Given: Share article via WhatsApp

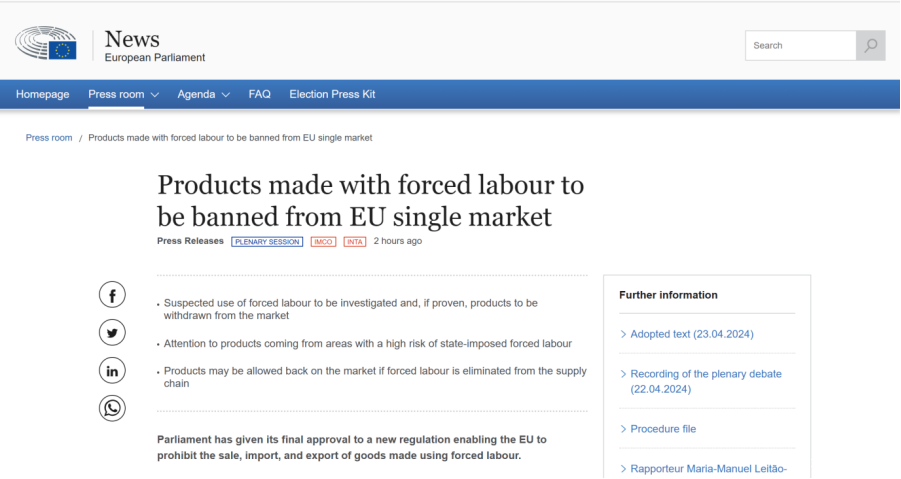Looking at the screenshot, I should (x=112, y=408).
